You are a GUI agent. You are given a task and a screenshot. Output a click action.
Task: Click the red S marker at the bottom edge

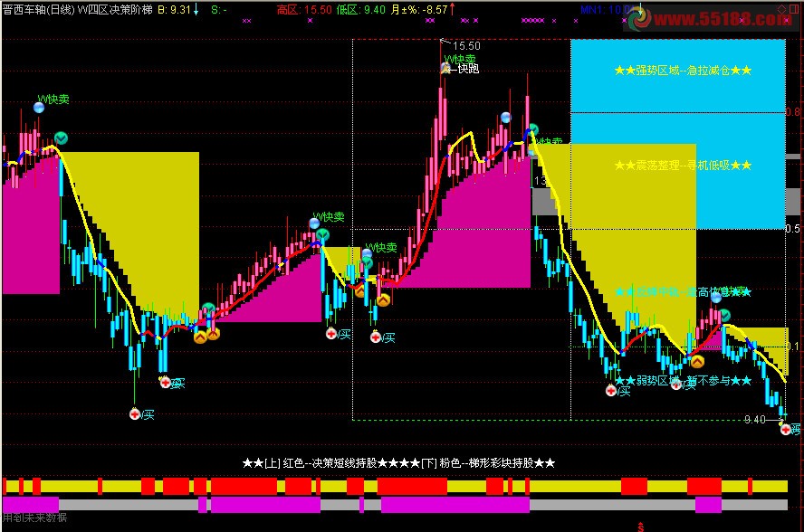(x=641, y=527)
